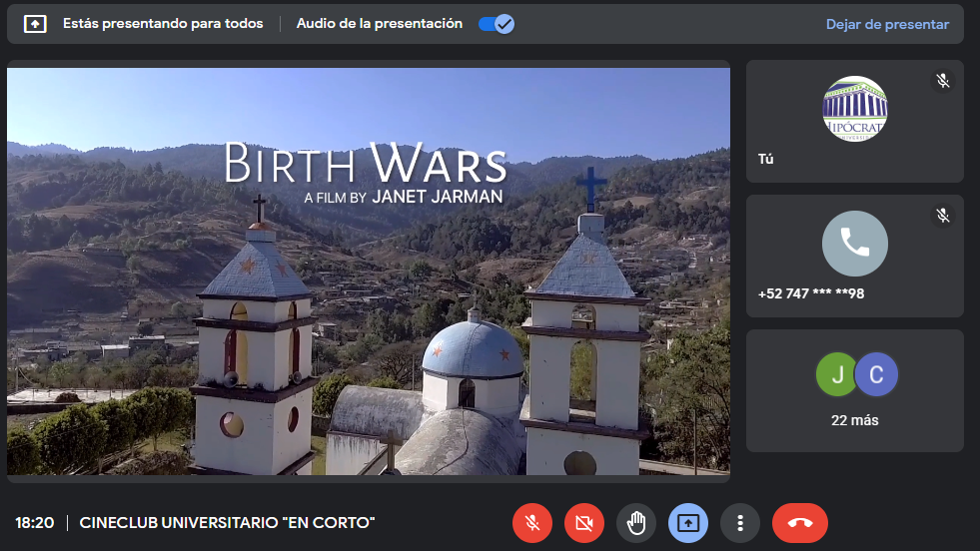Hang up with the red phone button

pyautogui.click(x=799, y=522)
